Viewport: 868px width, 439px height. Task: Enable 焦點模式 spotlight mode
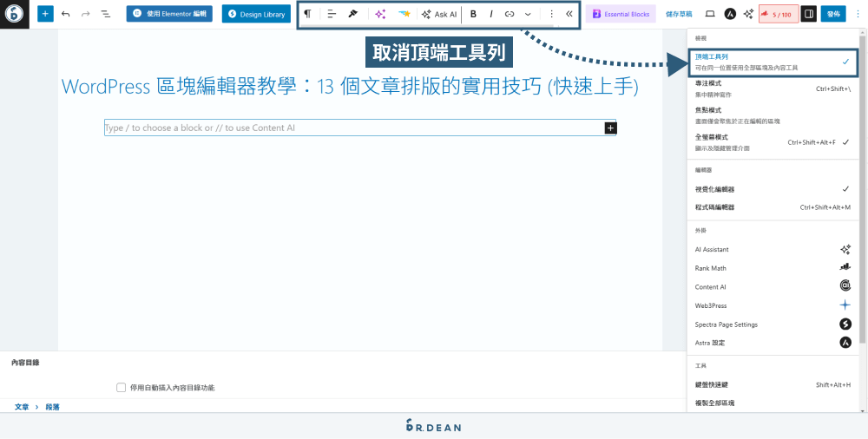tap(773, 115)
